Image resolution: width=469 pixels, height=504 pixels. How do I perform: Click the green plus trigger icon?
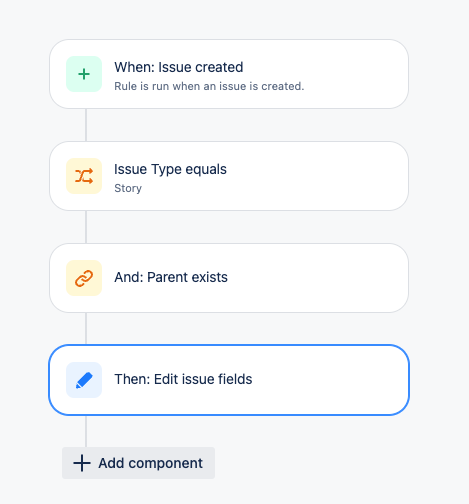84,74
